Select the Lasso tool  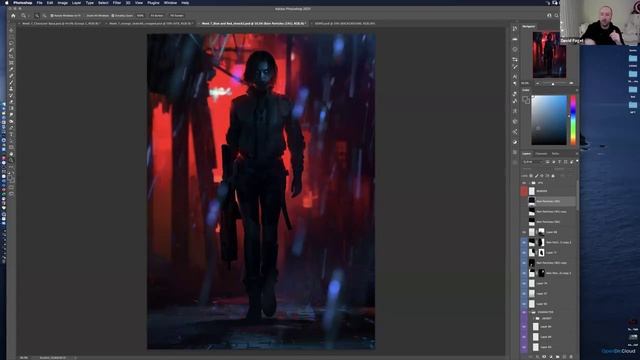[11, 43]
